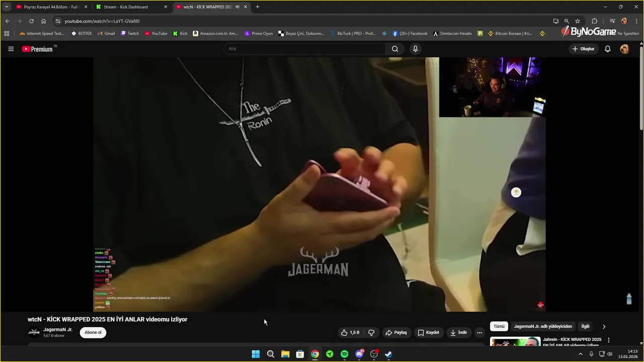Open the Kick bookmark
644x362 pixels.
pyautogui.click(x=180, y=34)
